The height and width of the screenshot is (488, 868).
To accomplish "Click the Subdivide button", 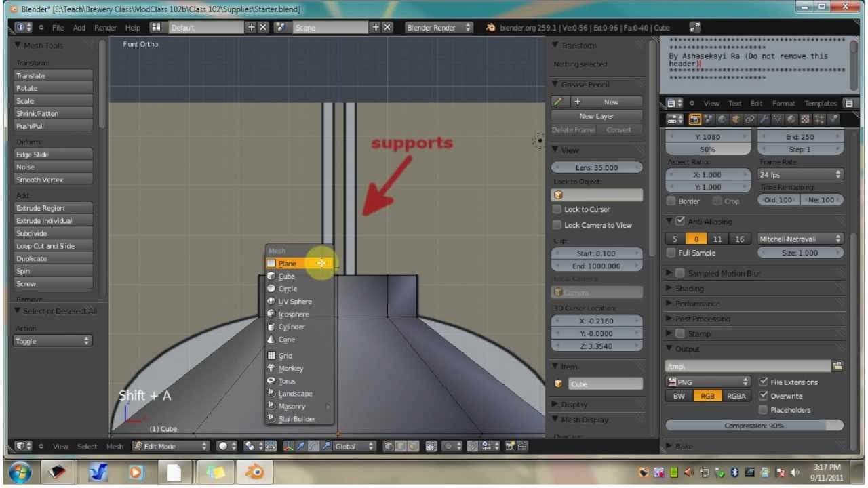I will point(53,233).
